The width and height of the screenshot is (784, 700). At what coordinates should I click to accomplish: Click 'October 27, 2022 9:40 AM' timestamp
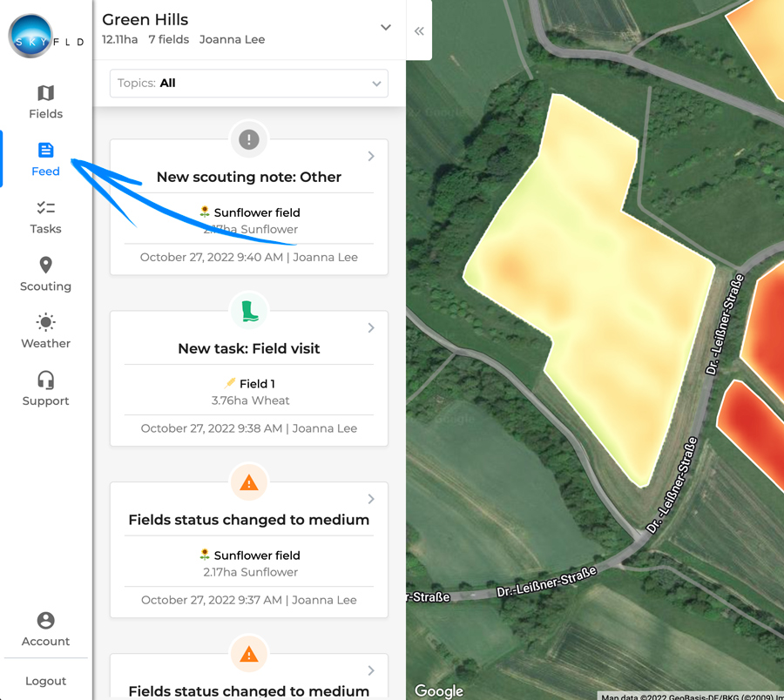pos(212,257)
